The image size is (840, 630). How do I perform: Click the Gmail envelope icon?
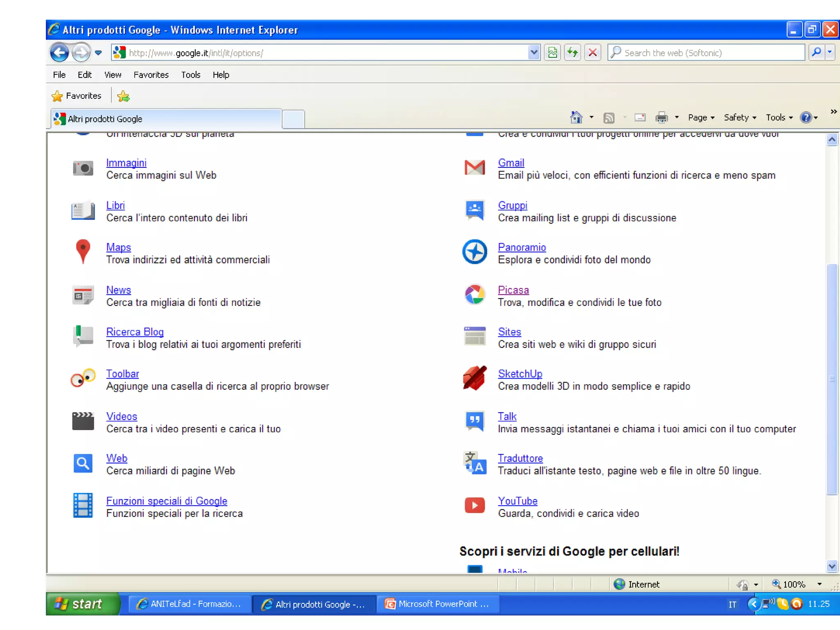475,168
